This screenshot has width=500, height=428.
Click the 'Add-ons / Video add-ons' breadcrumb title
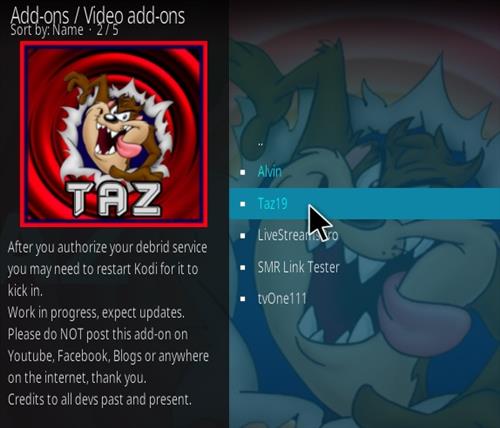[x=98, y=15]
